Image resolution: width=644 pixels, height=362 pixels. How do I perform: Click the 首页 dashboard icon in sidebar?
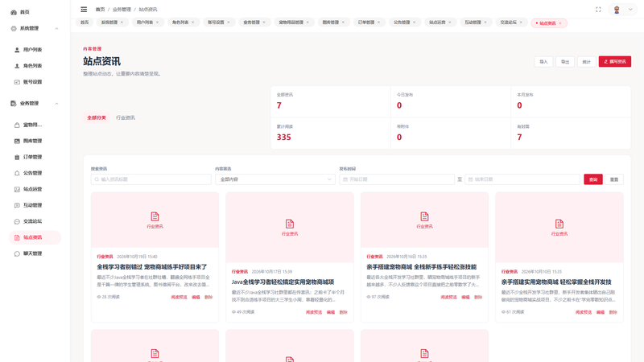pyautogui.click(x=14, y=12)
